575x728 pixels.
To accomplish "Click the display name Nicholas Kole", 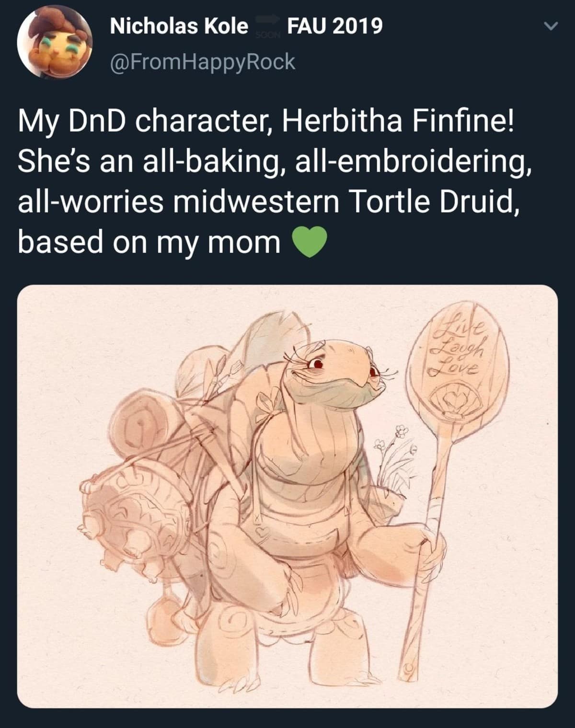I will pos(179,26).
